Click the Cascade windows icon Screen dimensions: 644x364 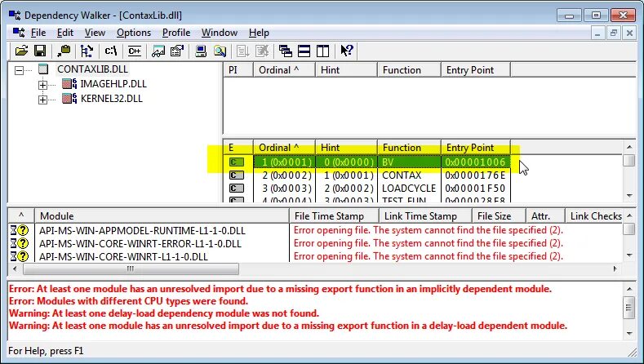(x=286, y=51)
